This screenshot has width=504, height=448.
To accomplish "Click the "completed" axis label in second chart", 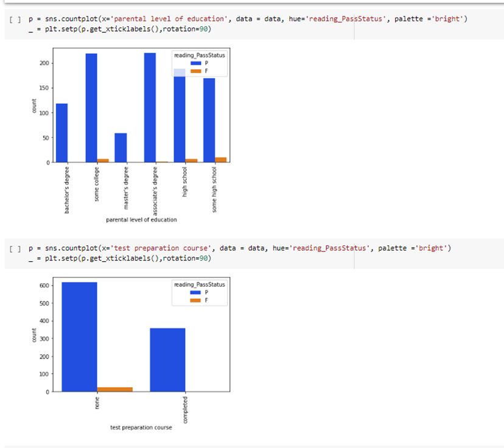I will click(x=185, y=410).
